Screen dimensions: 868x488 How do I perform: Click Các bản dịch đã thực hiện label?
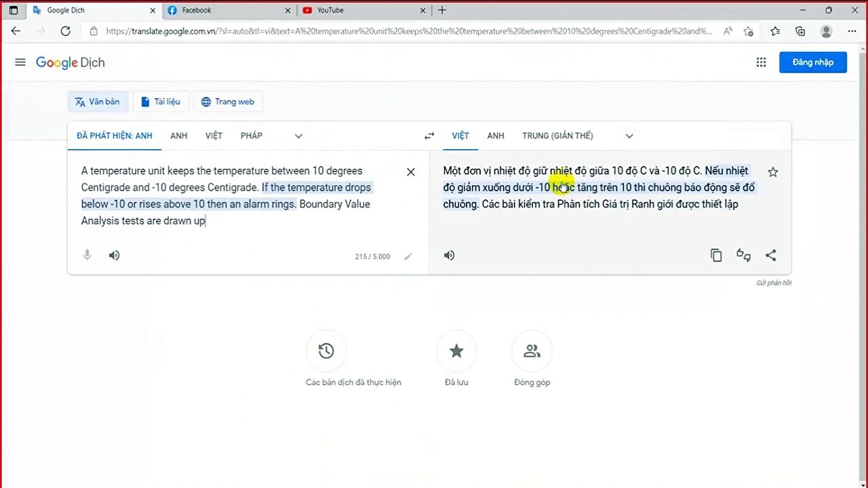[x=353, y=382]
